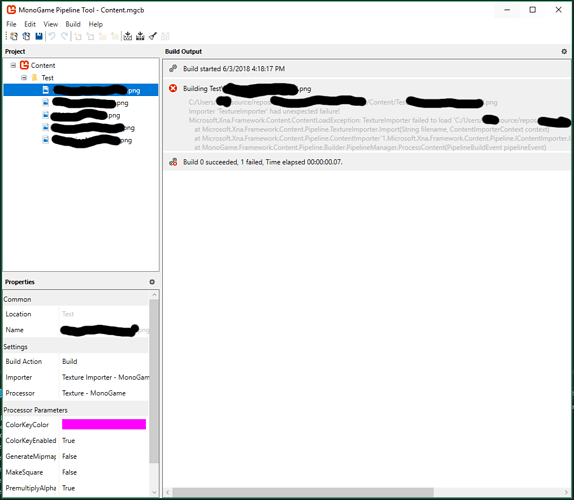This screenshot has width=574, height=500.
Task: Open the Processor Texture - MonoGame dropdown
Action: click(105, 393)
